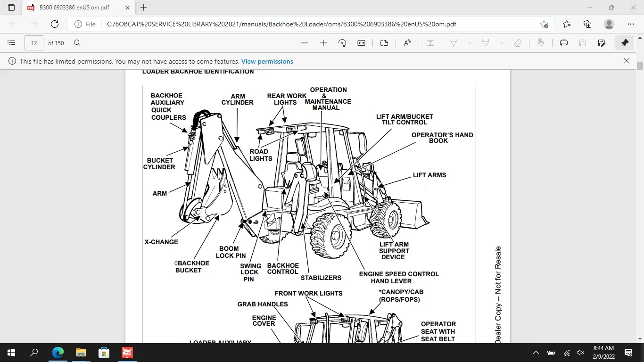Click the View permissions link
This screenshot has height=362, width=644.
coord(267,61)
